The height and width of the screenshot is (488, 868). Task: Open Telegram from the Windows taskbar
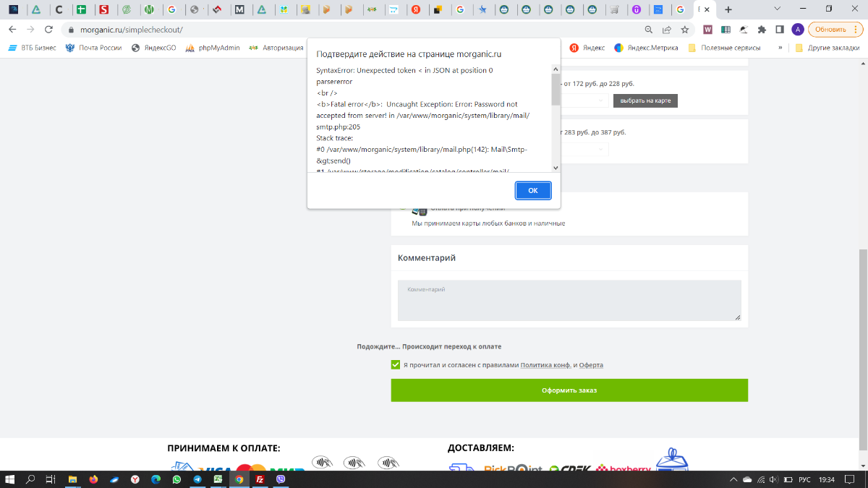197,479
